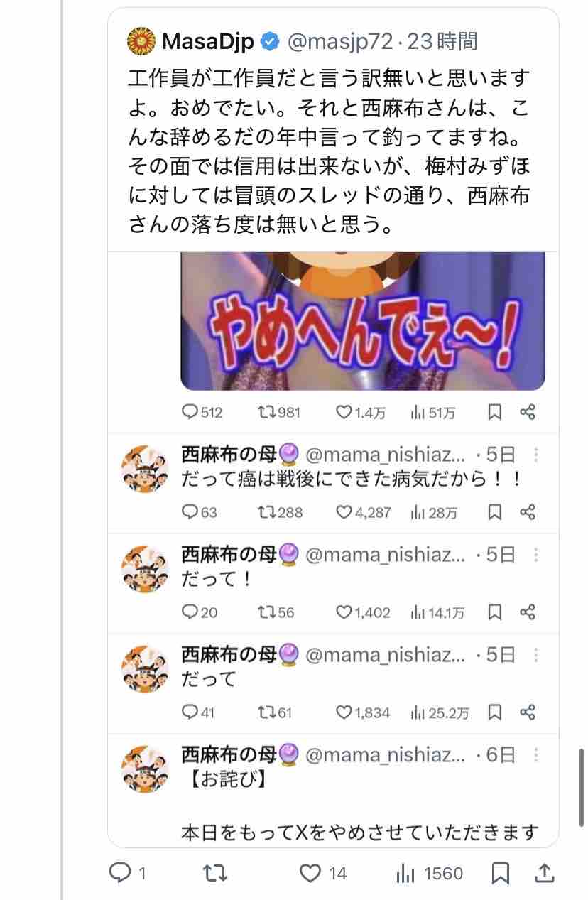Repost the tweet with 981 reposts
The height and width of the screenshot is (900, 588).
point(279,412)
